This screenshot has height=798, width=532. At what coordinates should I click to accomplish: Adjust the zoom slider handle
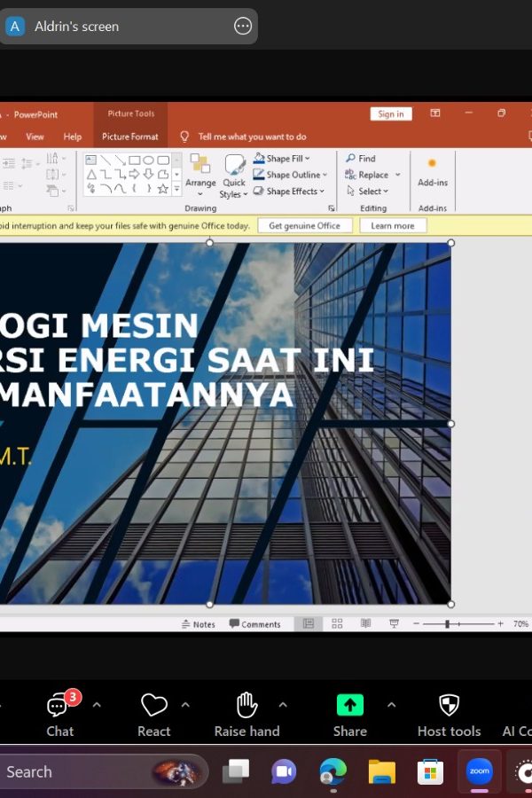coord(447,624)
